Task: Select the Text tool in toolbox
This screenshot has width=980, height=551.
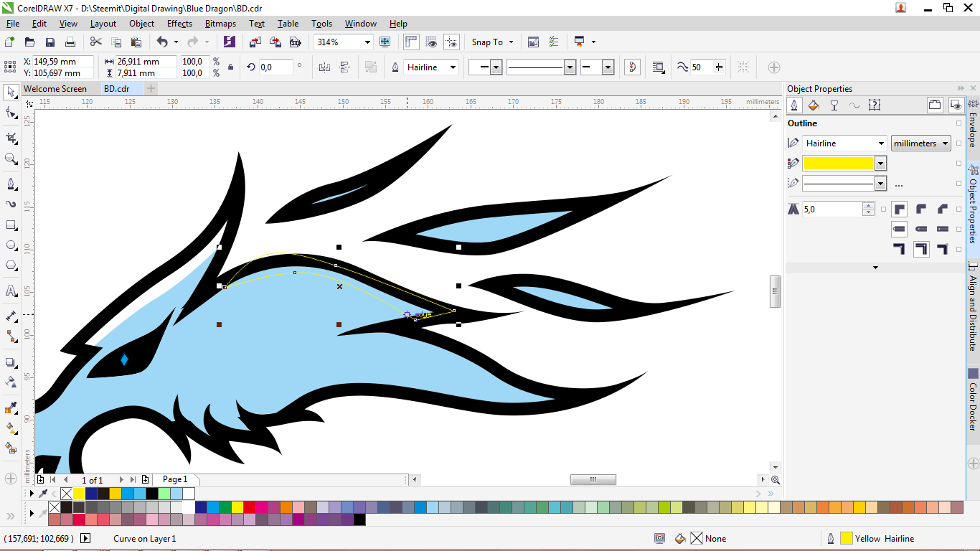Action: [x=11, y=291]
